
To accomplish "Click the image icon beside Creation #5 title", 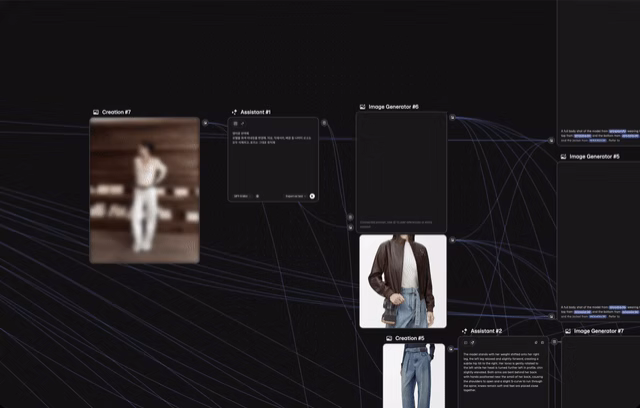I will 389,338.
